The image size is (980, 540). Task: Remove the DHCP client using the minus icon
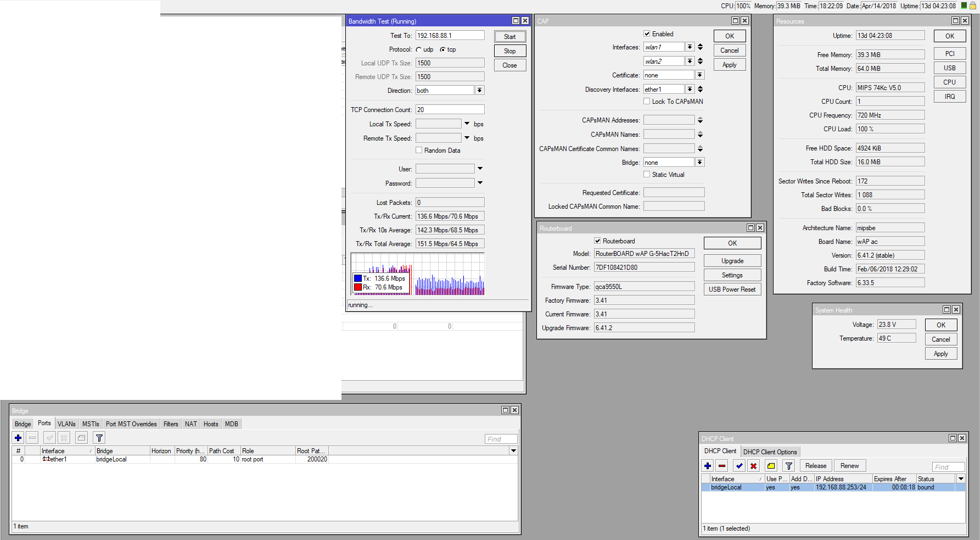click(x=722, y=465)
